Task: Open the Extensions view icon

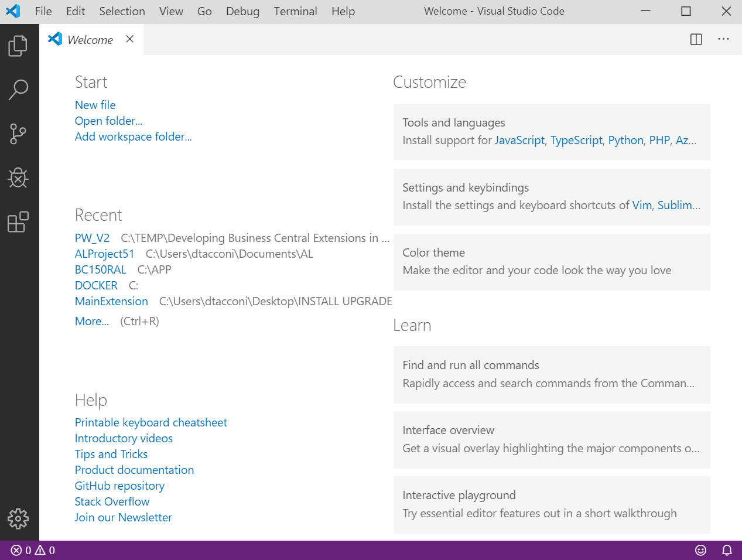Action: (x=18, y=222)
